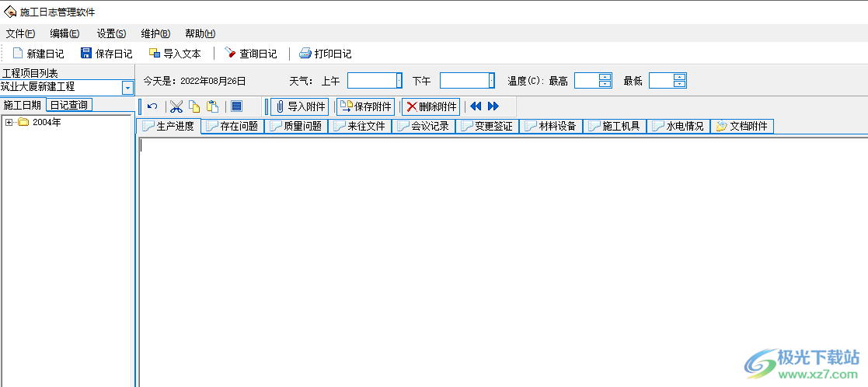Increase the 最低 temperature value
Image resolution: width=868 pixels, height=387 pixels.
pos(680,78)
